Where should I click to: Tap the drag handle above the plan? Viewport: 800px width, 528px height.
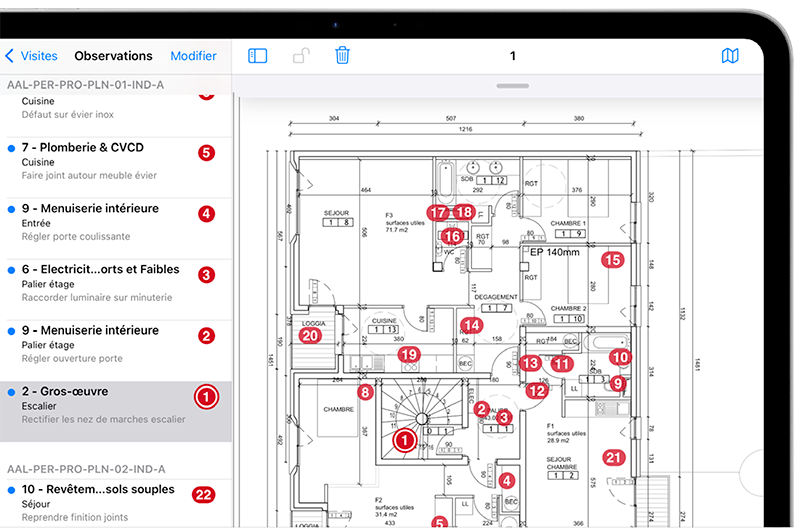coord(513,86)
